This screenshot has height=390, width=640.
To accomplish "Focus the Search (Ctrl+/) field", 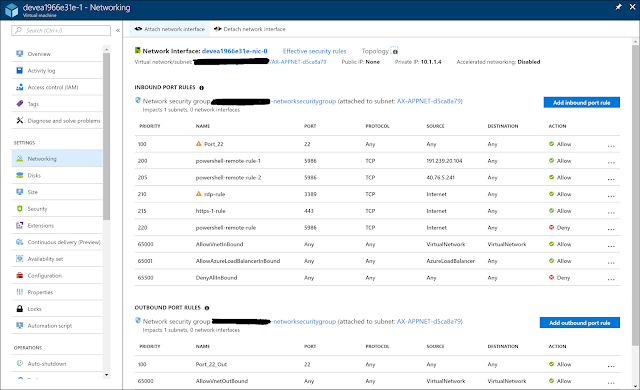I will tap(61, 30).
